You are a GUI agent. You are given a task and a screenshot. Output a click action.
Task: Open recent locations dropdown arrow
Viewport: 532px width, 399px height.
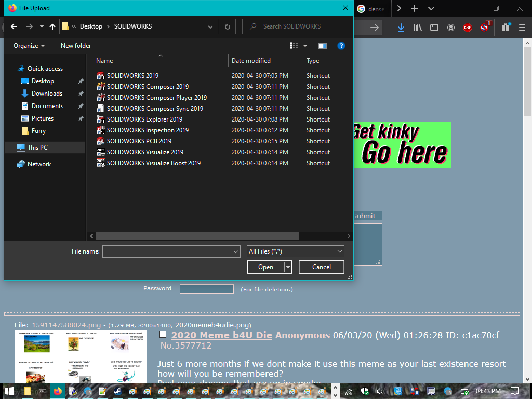click(42, 26)
